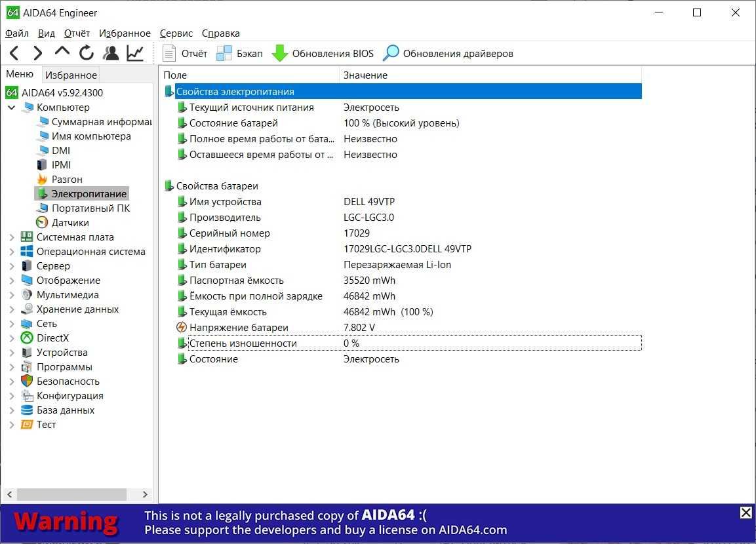Click the Тест tree icon
The width and height of the screenshot is (756, 544).
tap(27, 425)
